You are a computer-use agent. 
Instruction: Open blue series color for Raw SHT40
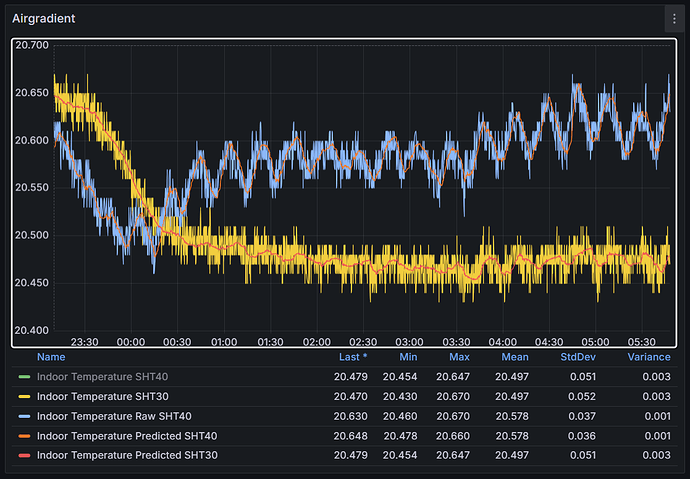coord(24,416)
